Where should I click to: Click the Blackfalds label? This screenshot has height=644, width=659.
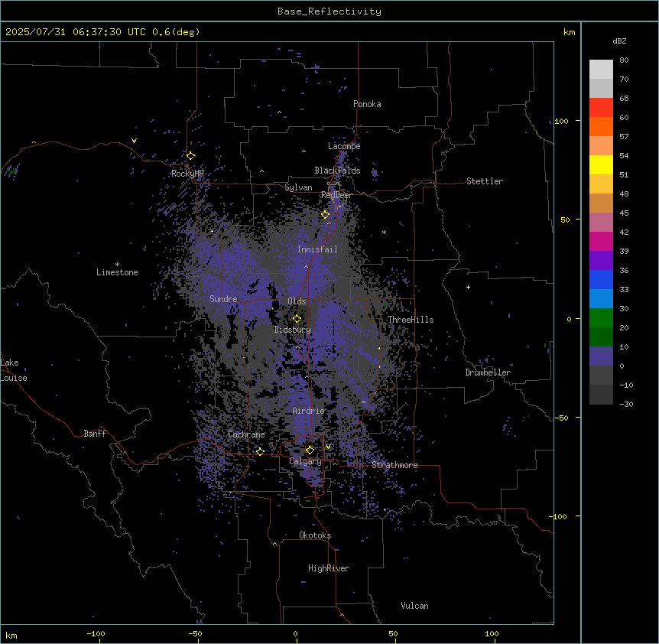point(337,171)
